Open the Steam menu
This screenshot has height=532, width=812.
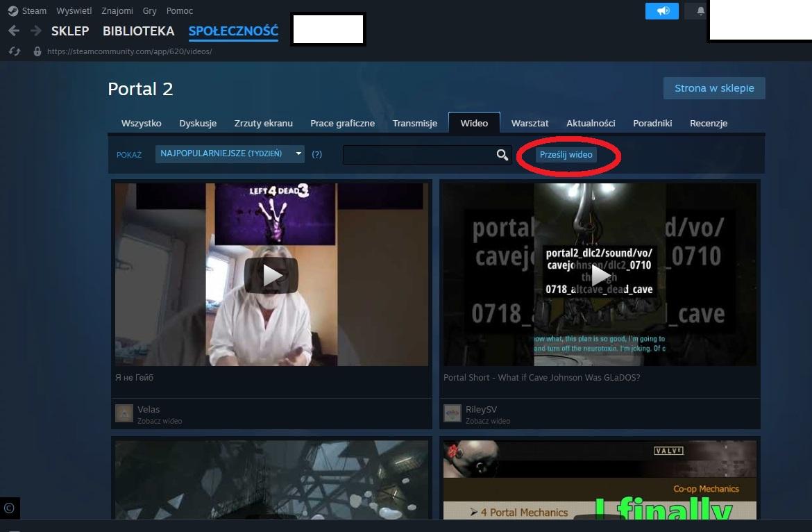34,11
